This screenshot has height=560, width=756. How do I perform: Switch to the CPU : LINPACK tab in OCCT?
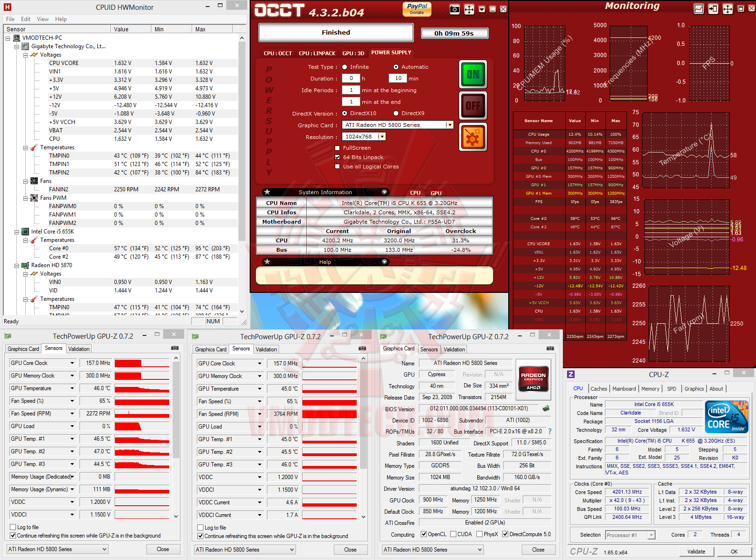tap(317, 53)
